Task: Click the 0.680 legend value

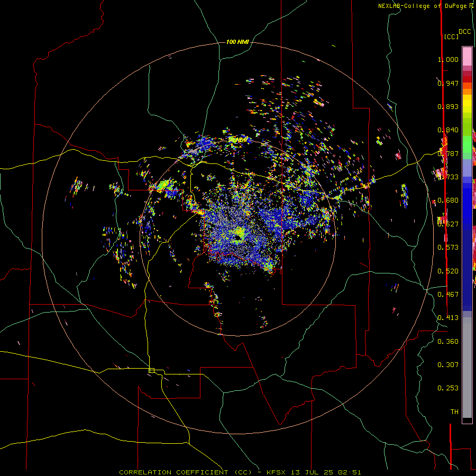Action: pyautogui.click(x=448, y=200)
